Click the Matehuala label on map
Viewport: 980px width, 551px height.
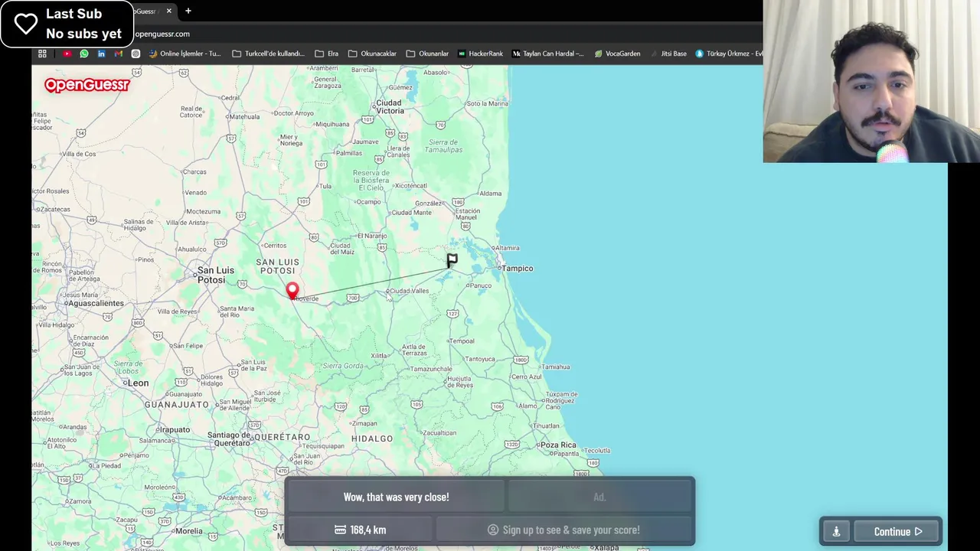244,116
